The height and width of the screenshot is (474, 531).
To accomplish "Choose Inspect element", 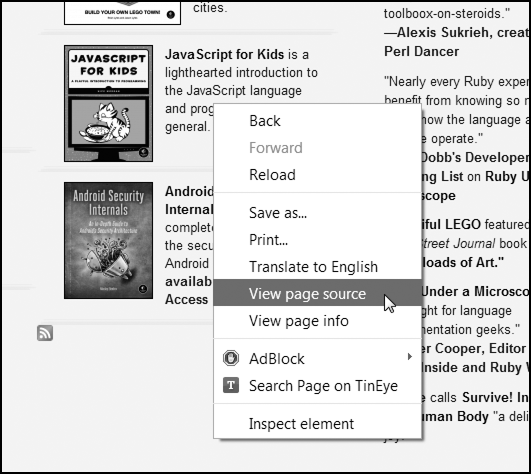I will coord(318,424).
